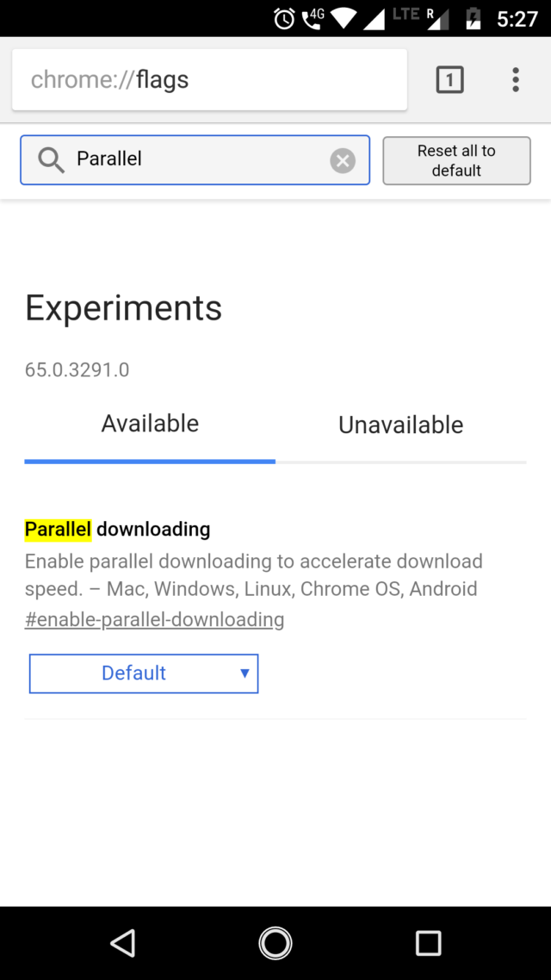Viewport: 551px width, 980px height.
Task: Tap the battery indicator in status bar
Action: tap(474, 18)
